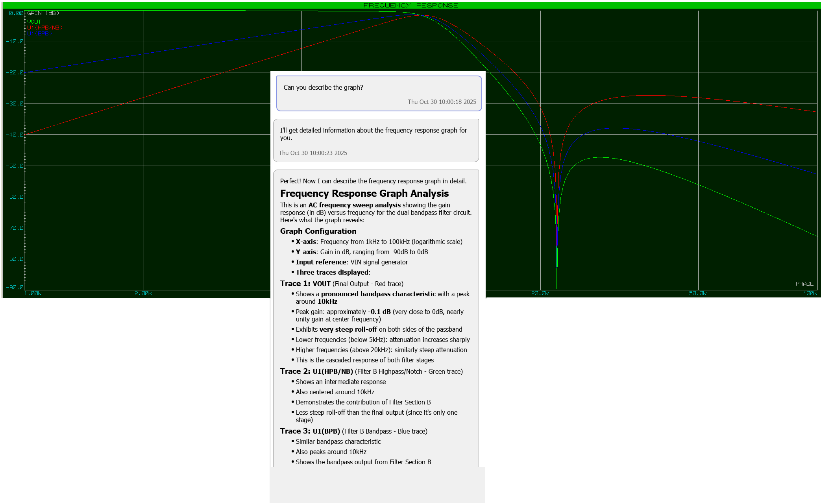Click the PHASE label in the plot corner
This screenshot has height=504, width=821.
[x=804, y=283]
